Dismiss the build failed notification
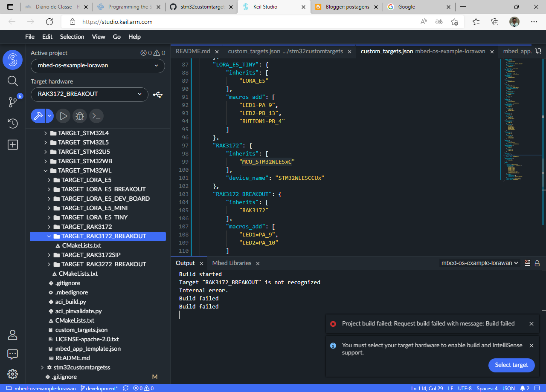Image resolution: width=546 pixels, height=392 pixels. [531, 323]
